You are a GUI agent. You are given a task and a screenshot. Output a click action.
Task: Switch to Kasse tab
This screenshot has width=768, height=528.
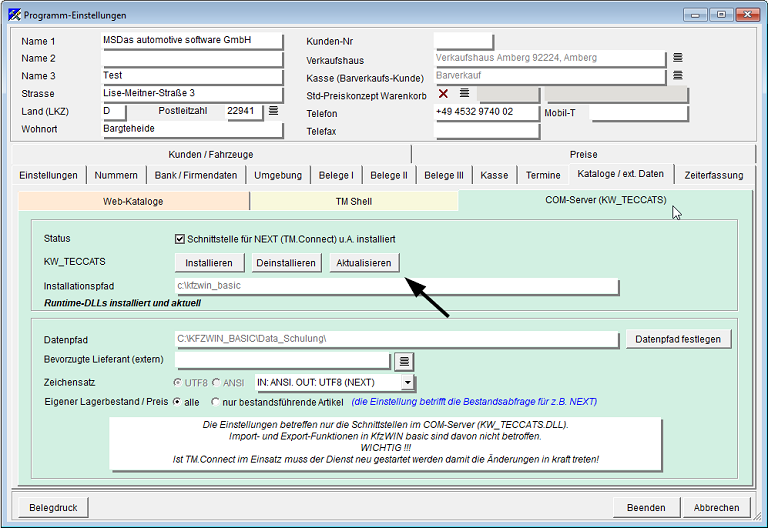(494, 175)
